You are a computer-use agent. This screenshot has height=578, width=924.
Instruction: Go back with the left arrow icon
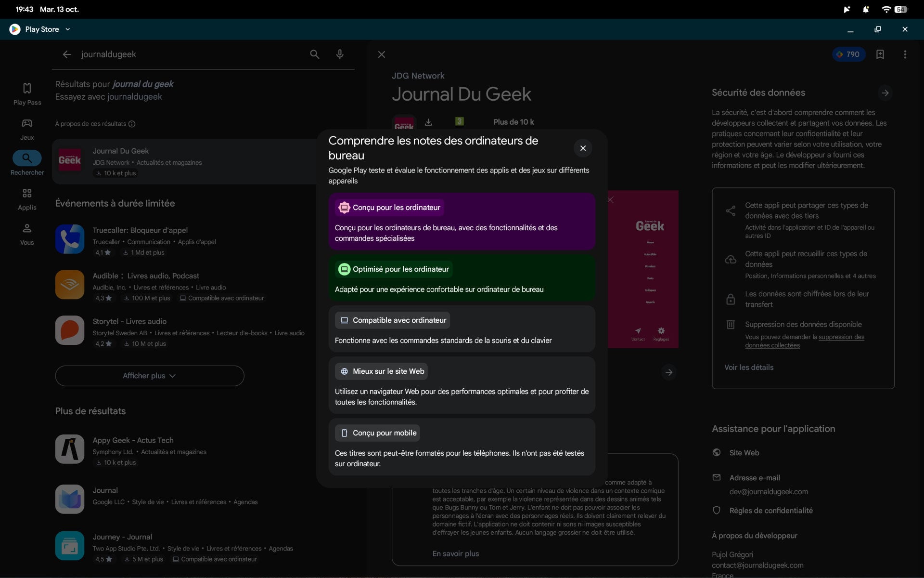(x=67, y=54)
